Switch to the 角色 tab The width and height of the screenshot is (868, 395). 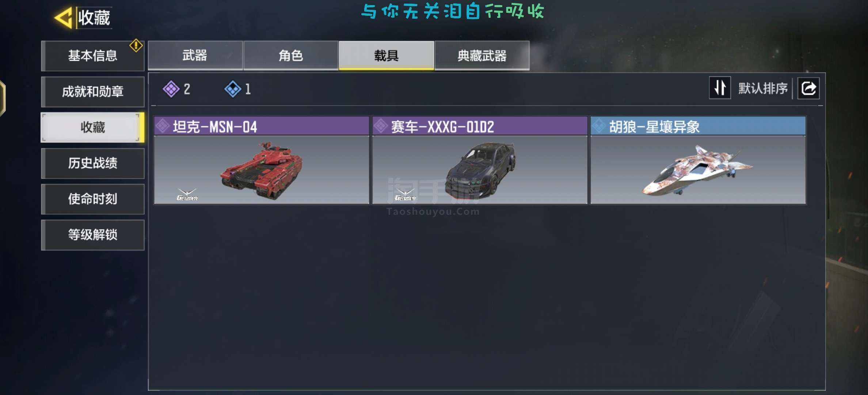(291, 56)
